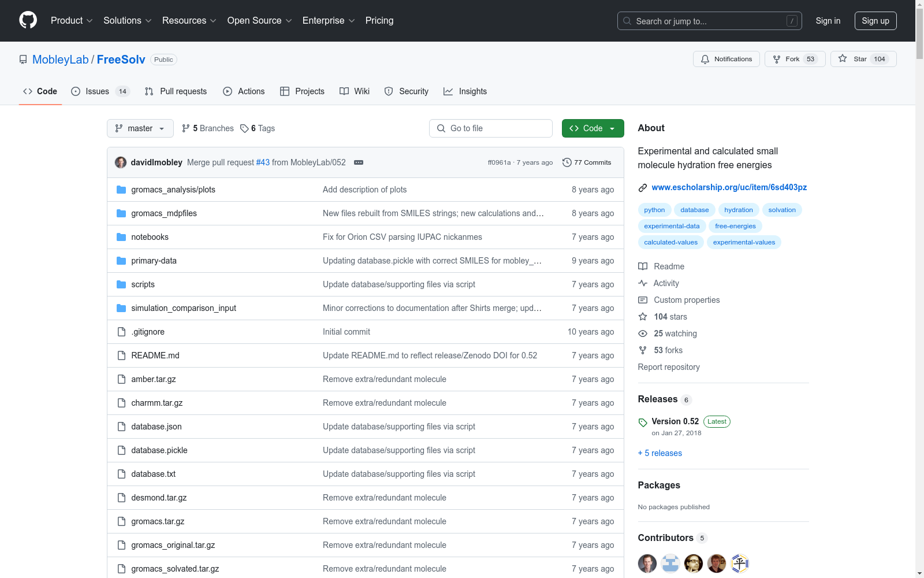Click the Sign up button
924x578 pixels.
[875, 21]
